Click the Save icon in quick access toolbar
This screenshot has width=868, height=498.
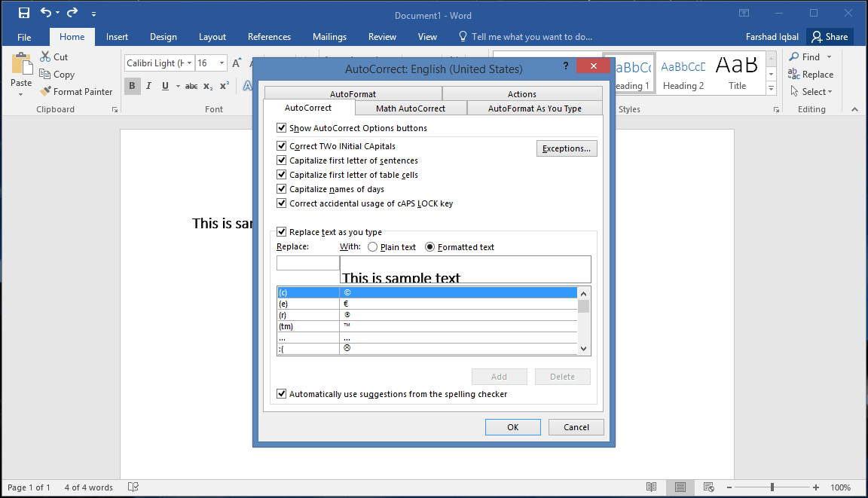[x=23, y=12]
